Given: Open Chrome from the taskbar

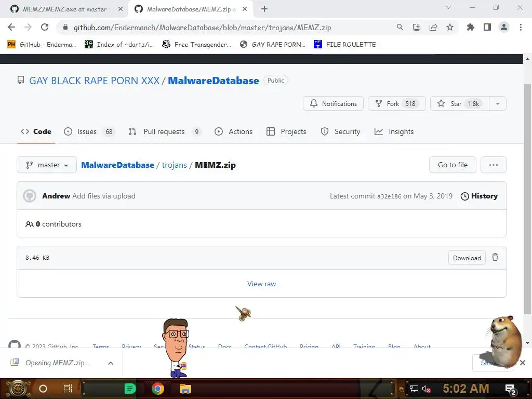Looking at the screenshot, I should (158, 389).
